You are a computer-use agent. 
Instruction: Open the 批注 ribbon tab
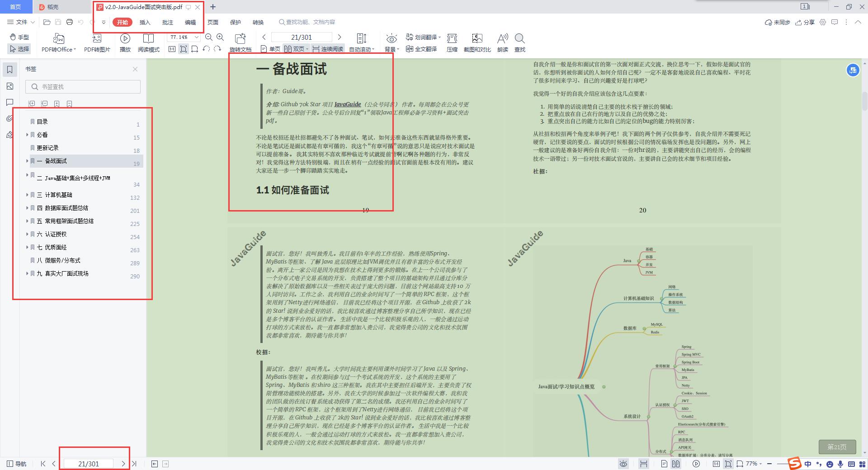[x=168, y=22]
